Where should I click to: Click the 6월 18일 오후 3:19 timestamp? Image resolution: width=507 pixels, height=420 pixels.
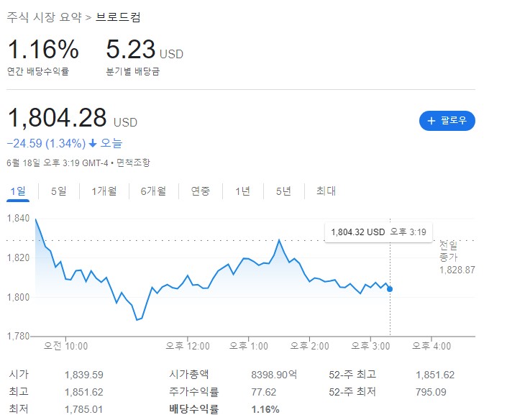[x=43, y=163]
